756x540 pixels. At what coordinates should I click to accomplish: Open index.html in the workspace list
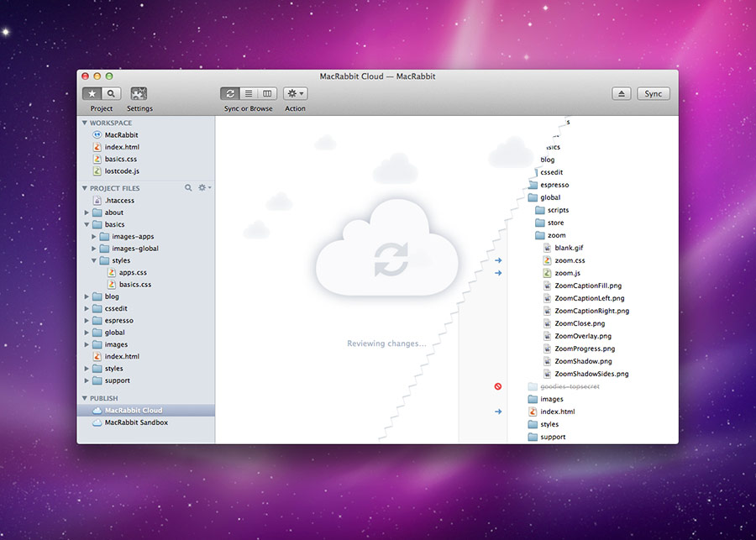(x=145, y=147)
